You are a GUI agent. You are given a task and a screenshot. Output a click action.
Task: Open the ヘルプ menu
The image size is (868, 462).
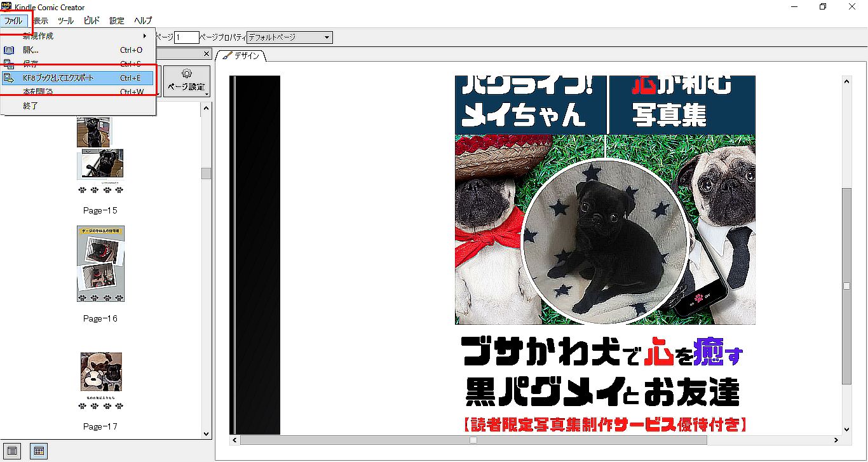point(142,20)
